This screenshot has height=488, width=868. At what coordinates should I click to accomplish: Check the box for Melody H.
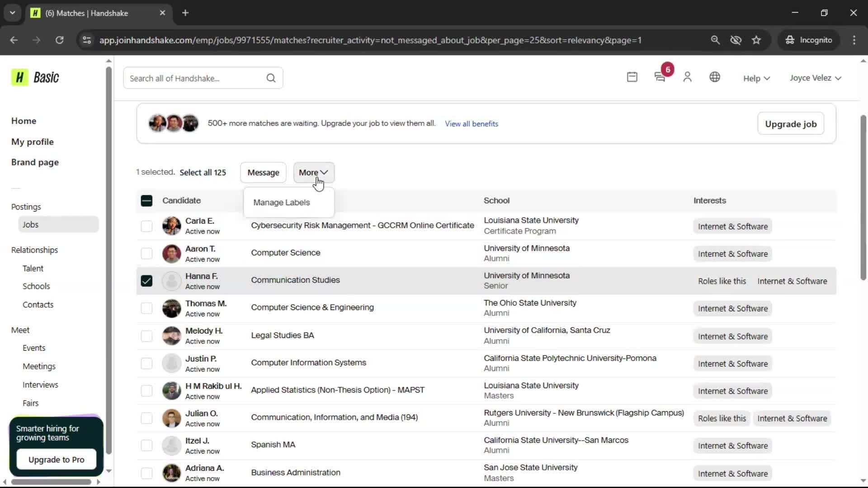pos(146,336)
